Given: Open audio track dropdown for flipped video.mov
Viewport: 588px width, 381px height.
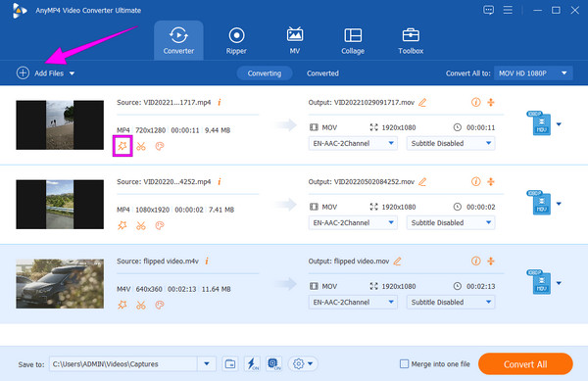Looking at the screenshot, I should pyautogui.click(x=353, y=302).
